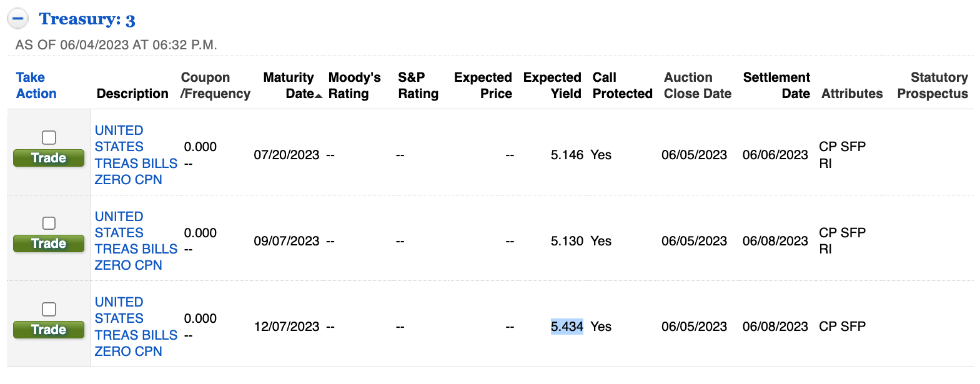Screen dimensions: 980x384
Task: Click the Maturity Date sort arrow
Action: tap(319, 96)
